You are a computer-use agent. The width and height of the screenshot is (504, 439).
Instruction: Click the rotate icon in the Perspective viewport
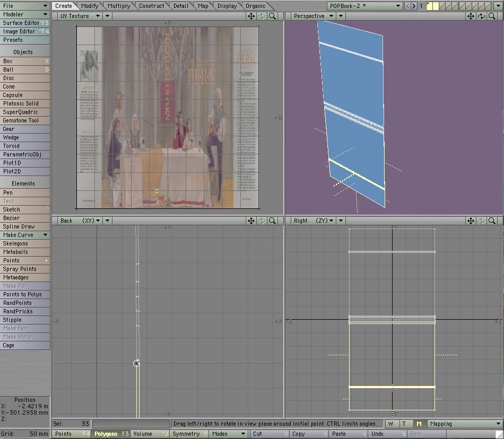pos(481,16)
